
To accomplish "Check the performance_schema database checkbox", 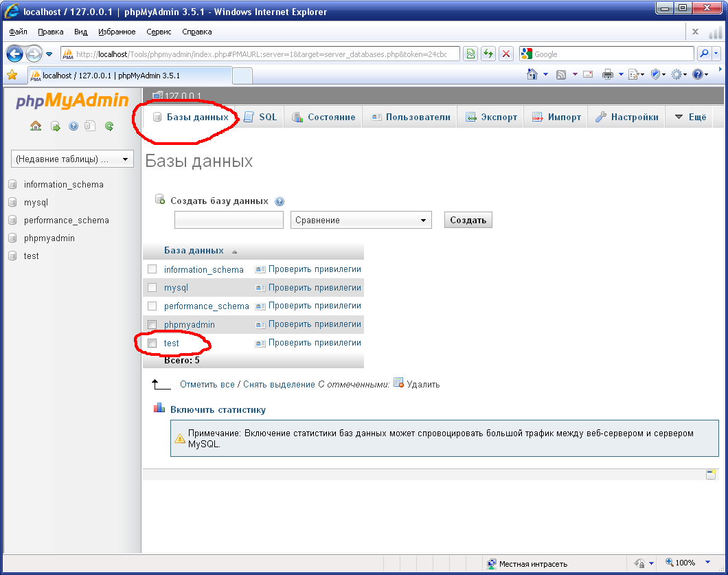I will coord(152,306).
